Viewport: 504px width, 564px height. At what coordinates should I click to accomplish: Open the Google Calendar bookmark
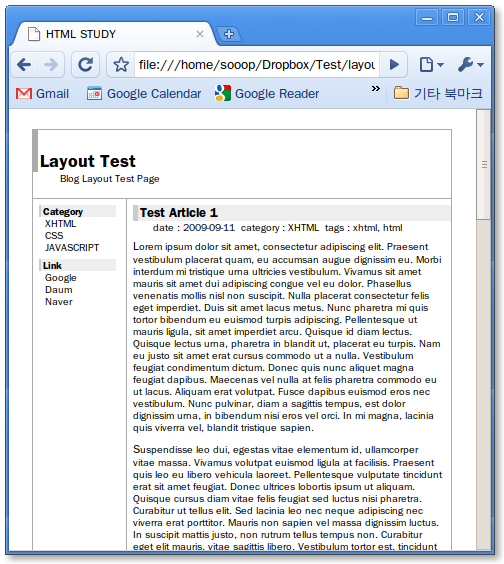click(x=144, y=94)
